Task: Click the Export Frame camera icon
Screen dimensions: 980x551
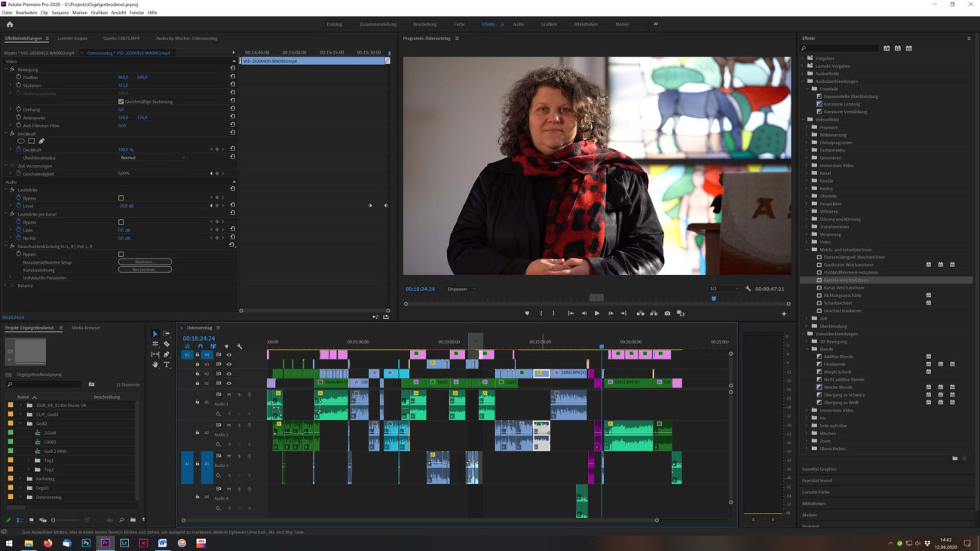Action: [667, 314]
